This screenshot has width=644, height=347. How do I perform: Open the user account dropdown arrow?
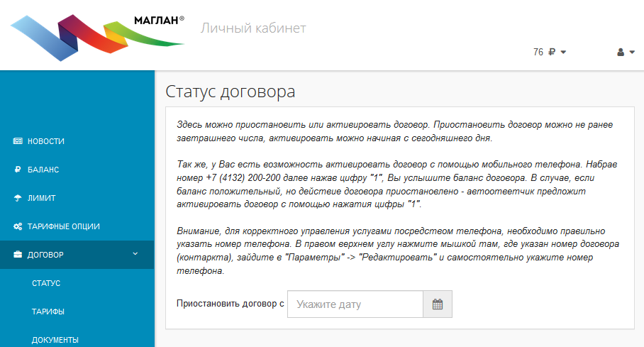[632, 53]
